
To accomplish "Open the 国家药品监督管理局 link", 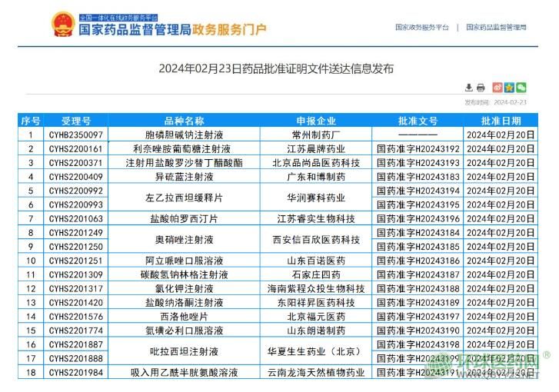I will [x=496, y=27].
